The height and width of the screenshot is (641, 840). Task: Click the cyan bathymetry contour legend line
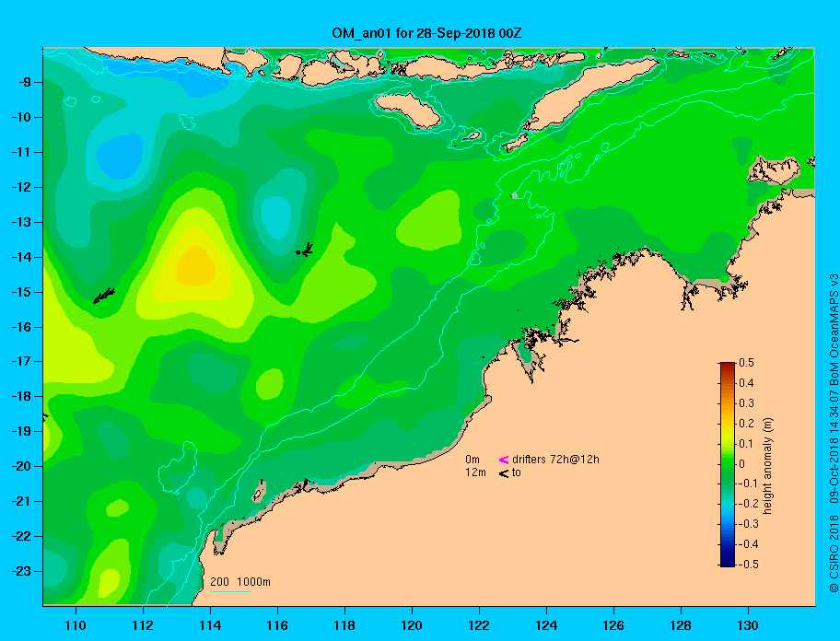click(x=230, y=591)
